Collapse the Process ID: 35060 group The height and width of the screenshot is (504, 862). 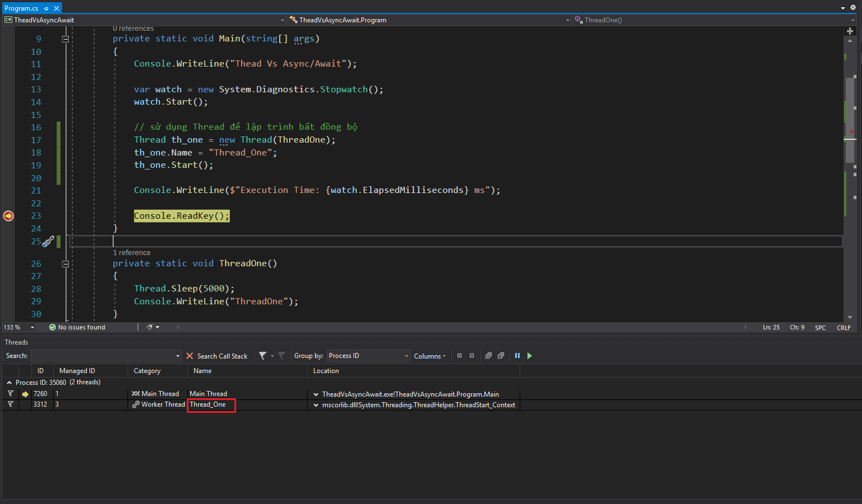point(9,383)
